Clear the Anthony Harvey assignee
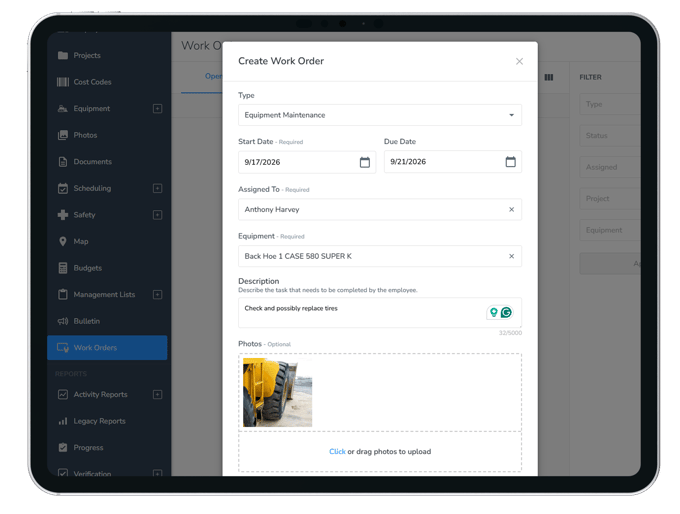 pyautogui.click(x=511, y=210)
